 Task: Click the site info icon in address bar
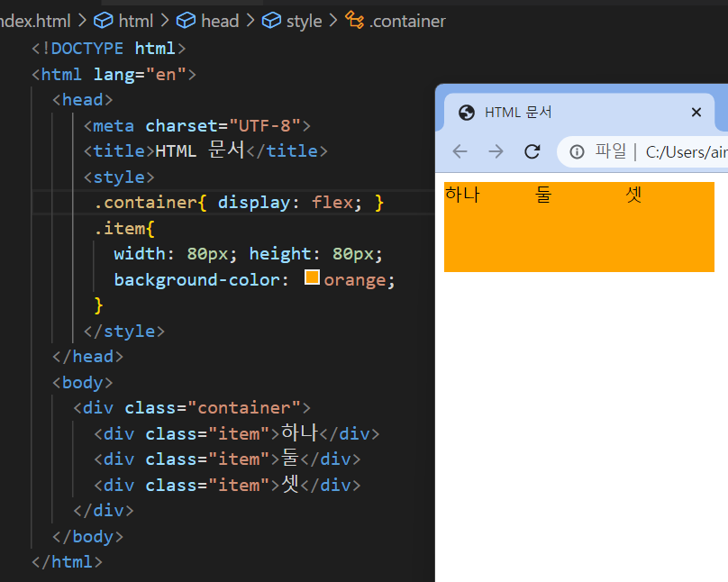(x=577, y=151)
